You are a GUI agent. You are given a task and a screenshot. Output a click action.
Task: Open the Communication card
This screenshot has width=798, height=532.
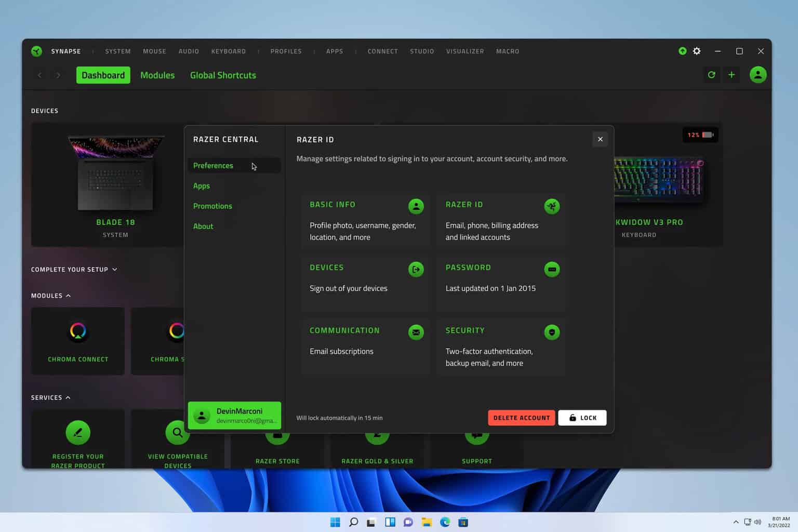point(365,347)
